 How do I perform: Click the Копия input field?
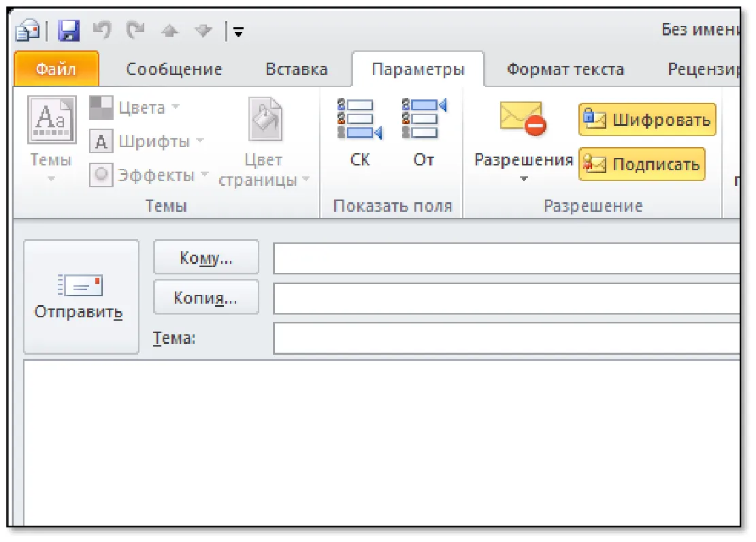[506, 299]
